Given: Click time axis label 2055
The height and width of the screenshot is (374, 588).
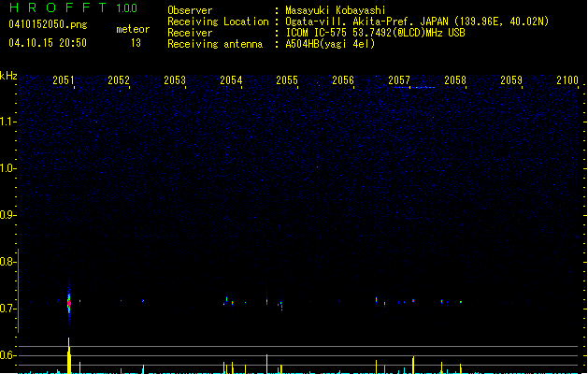Looking at the screenshot, I should [287, 80].
